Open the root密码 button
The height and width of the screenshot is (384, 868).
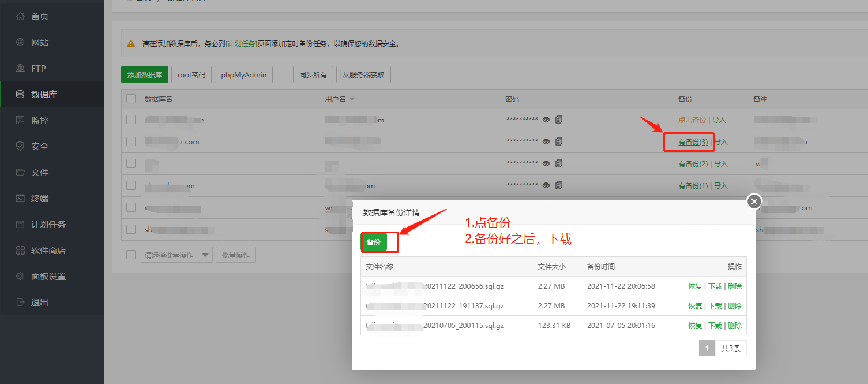[x=191, y=74]
